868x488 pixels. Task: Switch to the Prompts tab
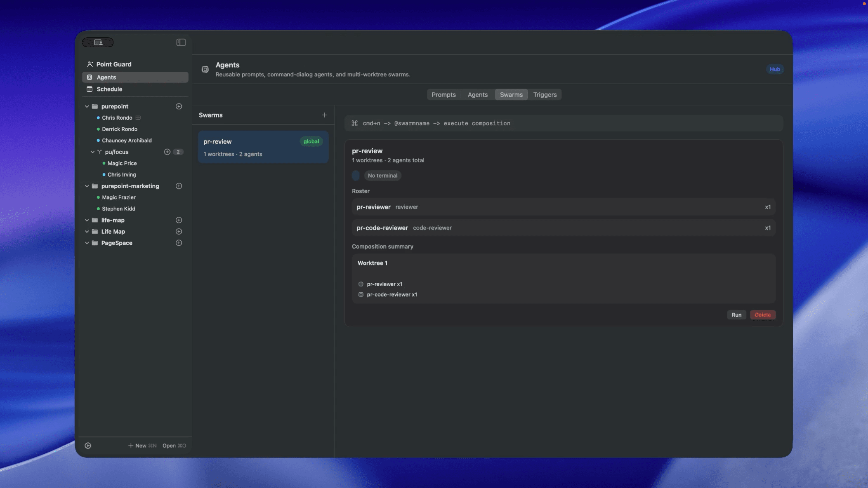443,95
